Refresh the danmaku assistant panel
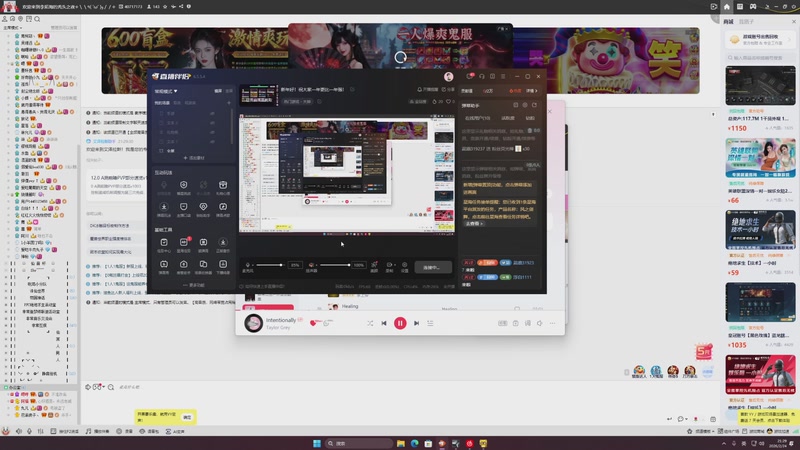 pos(534,105)
